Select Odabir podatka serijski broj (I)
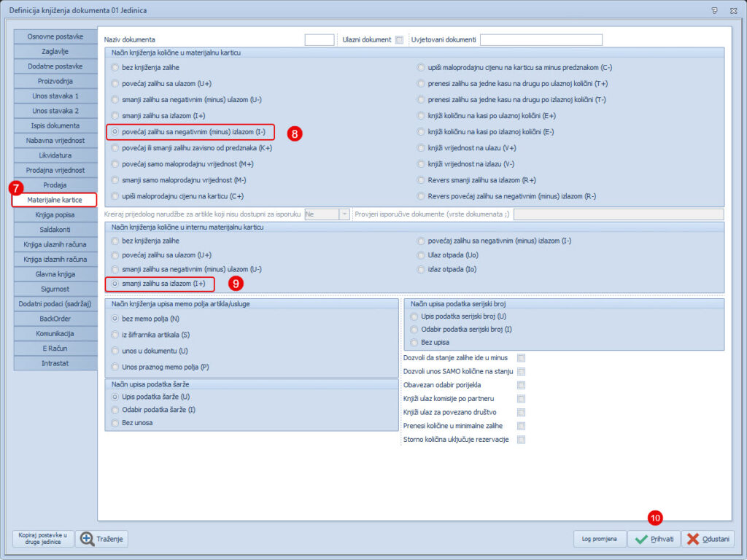Viewport: 747px width, 560px height. 415,329
